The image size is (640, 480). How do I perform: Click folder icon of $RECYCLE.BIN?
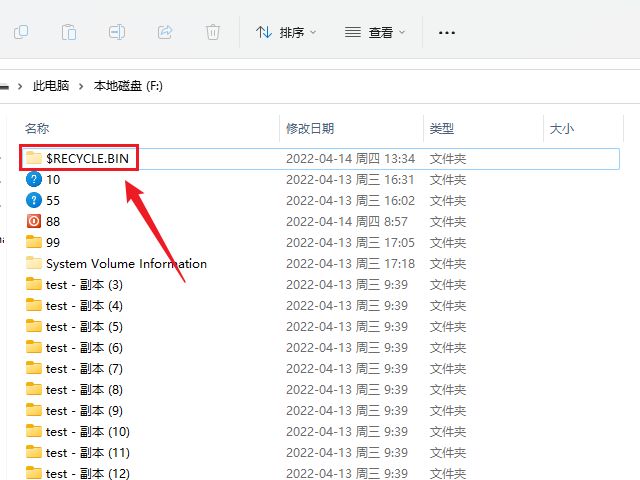(x=34, y=158)
